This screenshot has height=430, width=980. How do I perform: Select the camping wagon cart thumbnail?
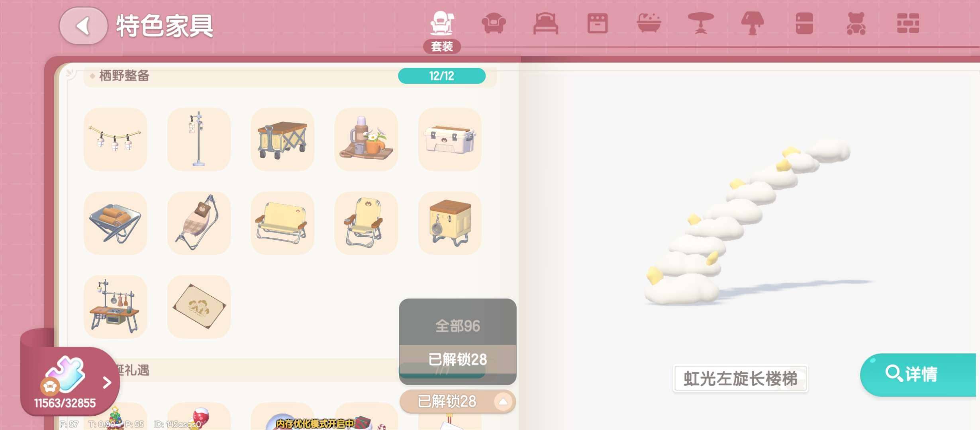pyautogui.click(x=282, y=139)
